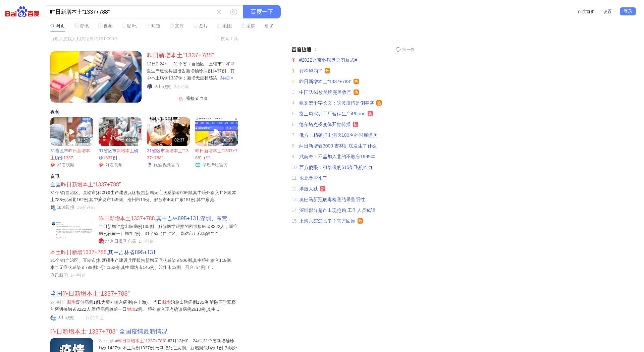Image resolution: width=644 pixels, height=352 pixels.
Task: Expand 百度热搜 with the chevron
Action: (x=316, y=50)
